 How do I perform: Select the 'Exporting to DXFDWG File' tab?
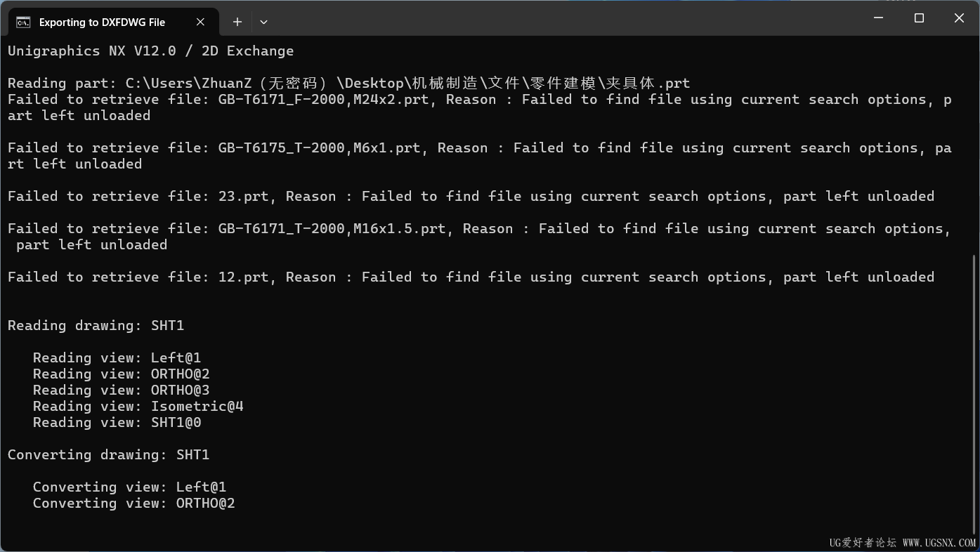pos(102,22)
